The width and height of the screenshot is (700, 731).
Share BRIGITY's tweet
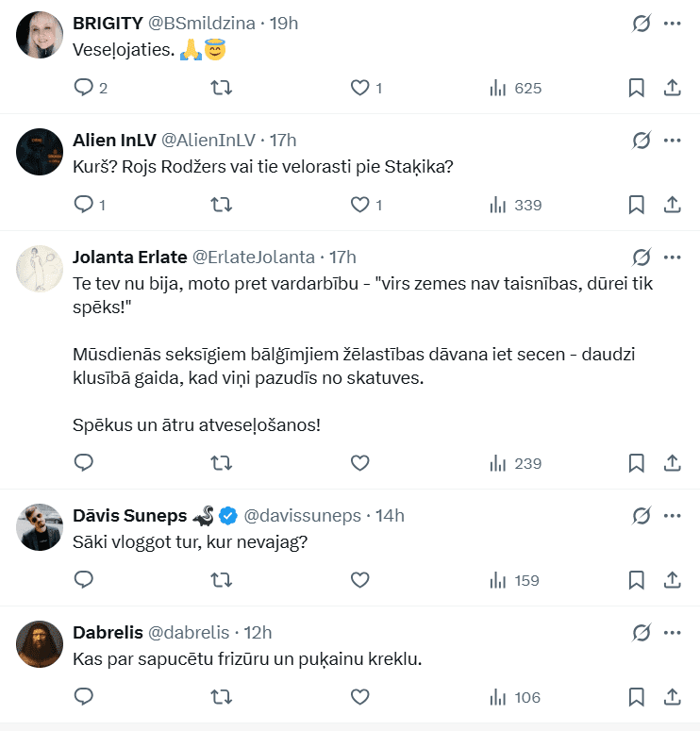point(673,88)
